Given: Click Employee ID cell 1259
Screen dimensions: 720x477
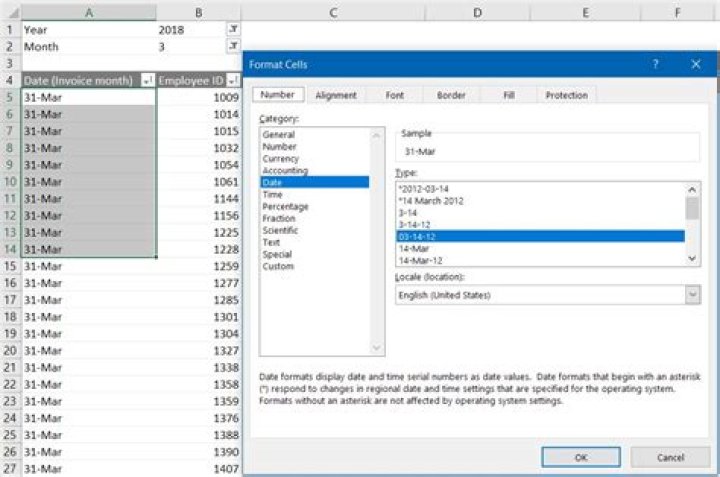Looking at the screenshot, I should 198,266.
